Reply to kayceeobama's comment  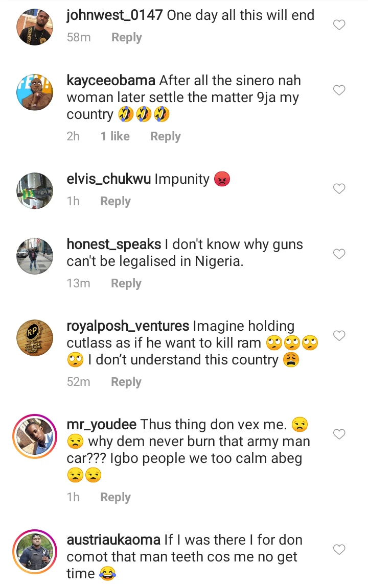pos(165,136)
